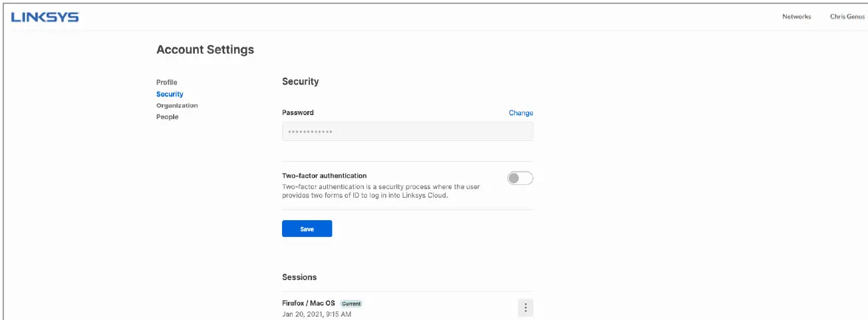Click the Change password link
Image resolution: width=868 pixels, height=320 pixels.
(521, 113)
